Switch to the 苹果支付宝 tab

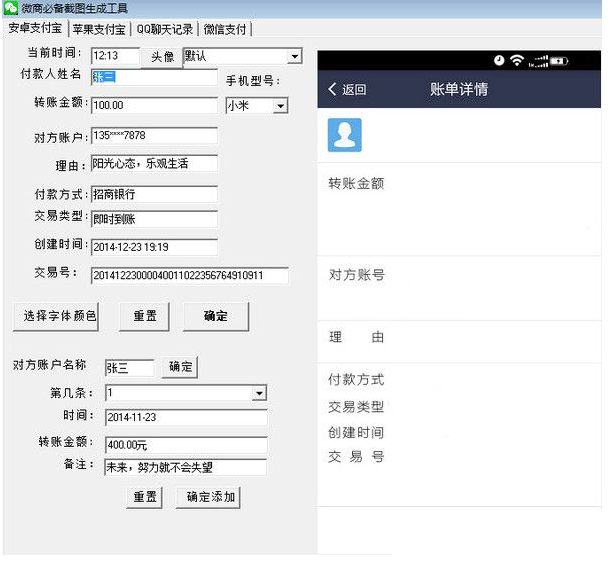pyautogui.click(x=99, y=29)
